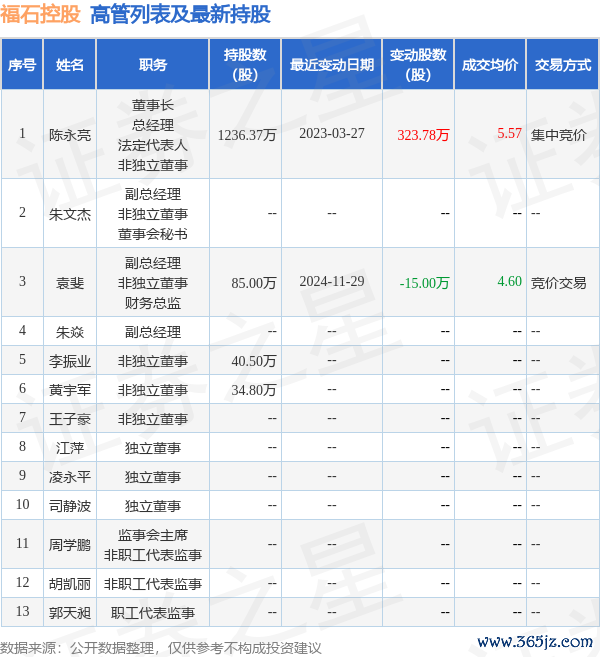Viewport: 600px width, 657px height.
Task: Click the name 郭天昶
Action: point(70,613)
